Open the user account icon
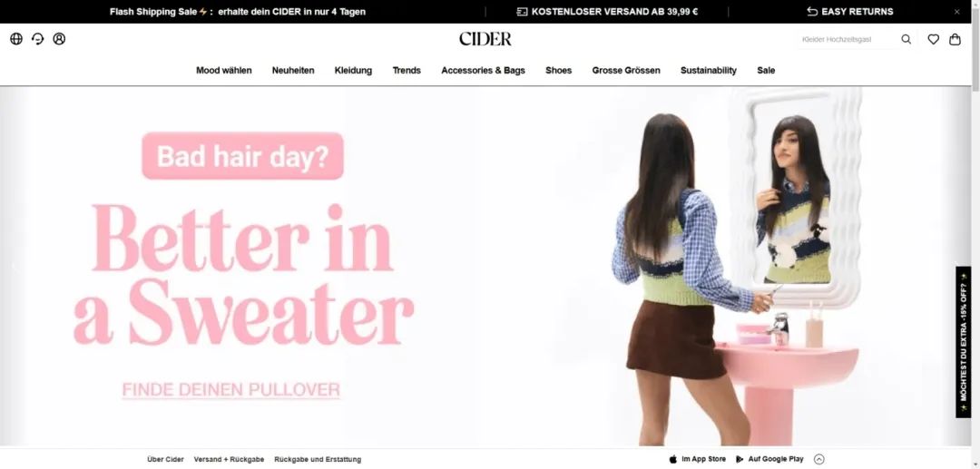The height and width of the screenshot is (469, 980). click(x=59, y=39)
